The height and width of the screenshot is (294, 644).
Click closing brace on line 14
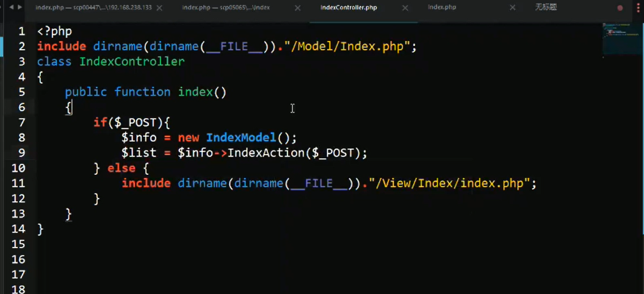tap(40, 229)
